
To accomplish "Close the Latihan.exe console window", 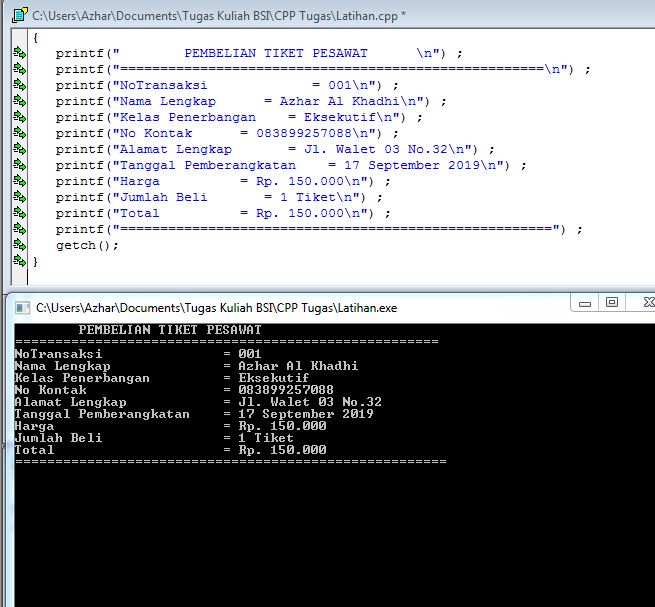I will click(x=645, y=302).
